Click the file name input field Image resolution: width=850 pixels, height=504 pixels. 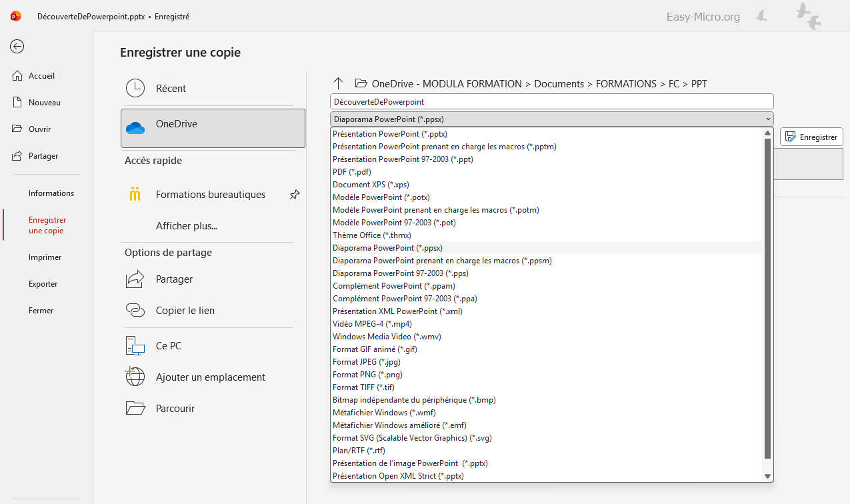click(551, 101)
